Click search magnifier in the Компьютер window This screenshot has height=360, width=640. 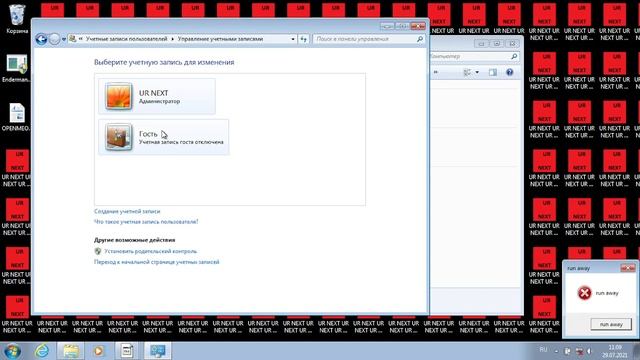(514, 56)
